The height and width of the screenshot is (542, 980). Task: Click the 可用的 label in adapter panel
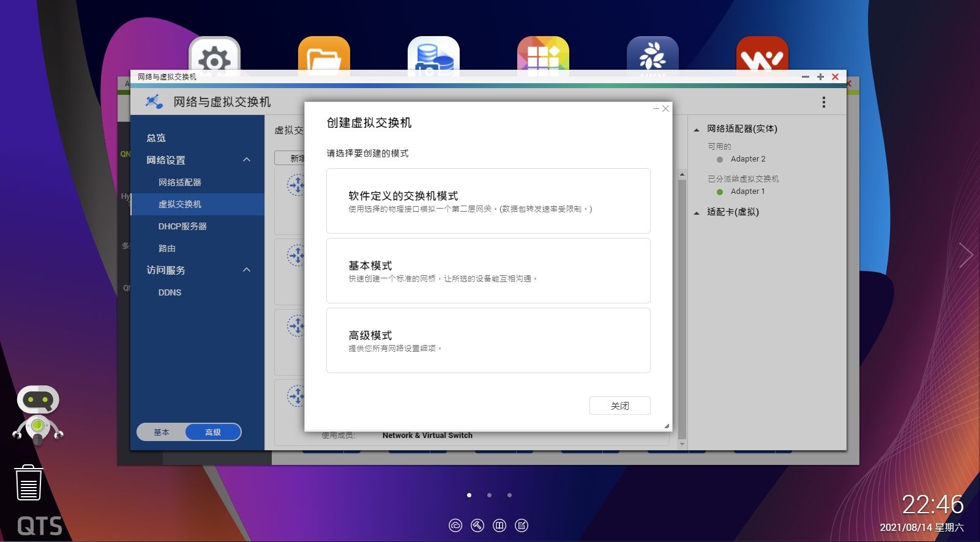pyautogui.click(x=719, y=146)
